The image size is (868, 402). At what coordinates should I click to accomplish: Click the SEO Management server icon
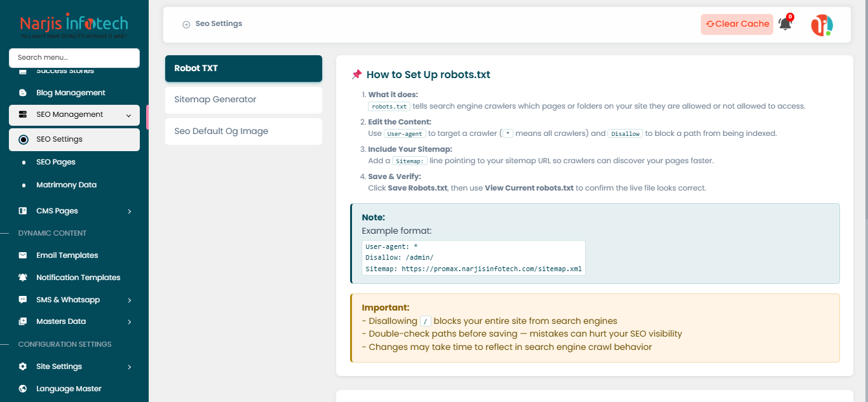click(23, 115)
